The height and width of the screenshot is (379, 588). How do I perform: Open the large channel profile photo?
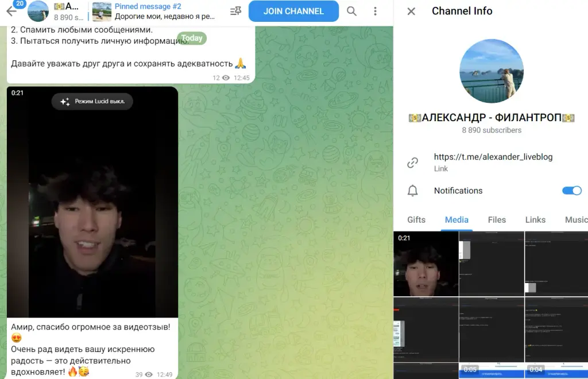click(492, 71)
